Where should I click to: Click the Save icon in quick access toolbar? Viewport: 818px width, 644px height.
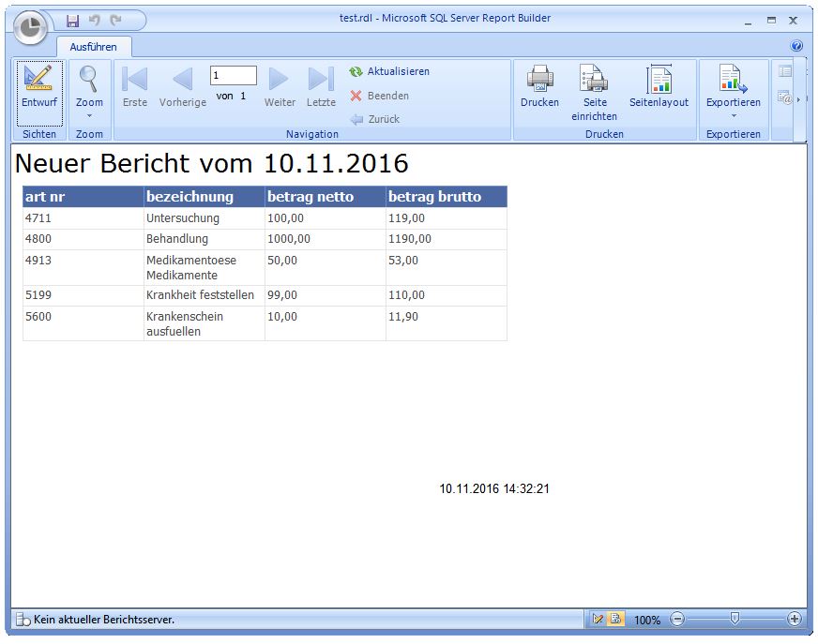72,20
